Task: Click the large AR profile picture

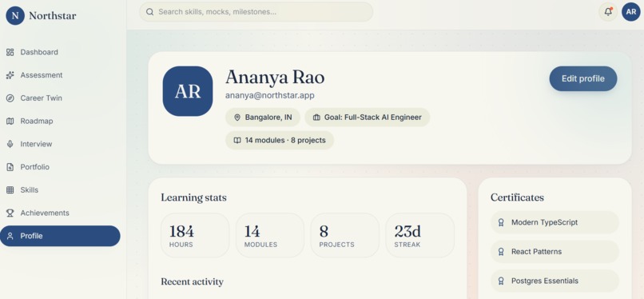Action: 188,91
